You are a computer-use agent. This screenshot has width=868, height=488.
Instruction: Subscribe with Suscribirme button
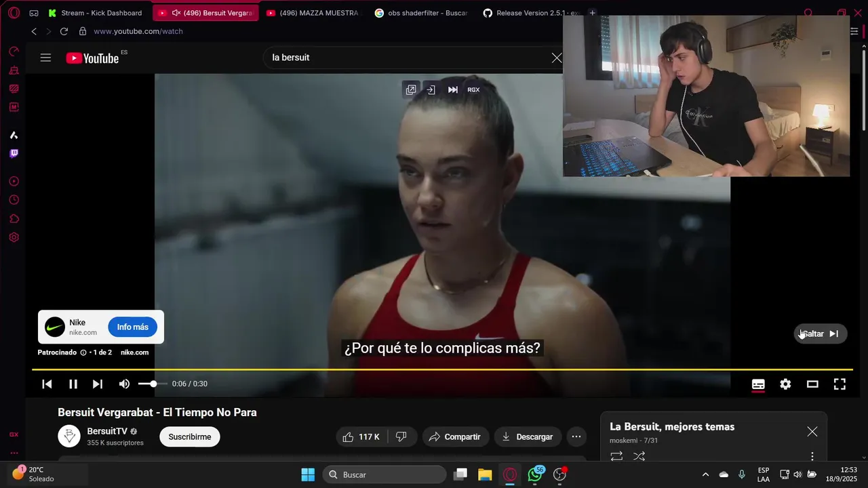190,436
